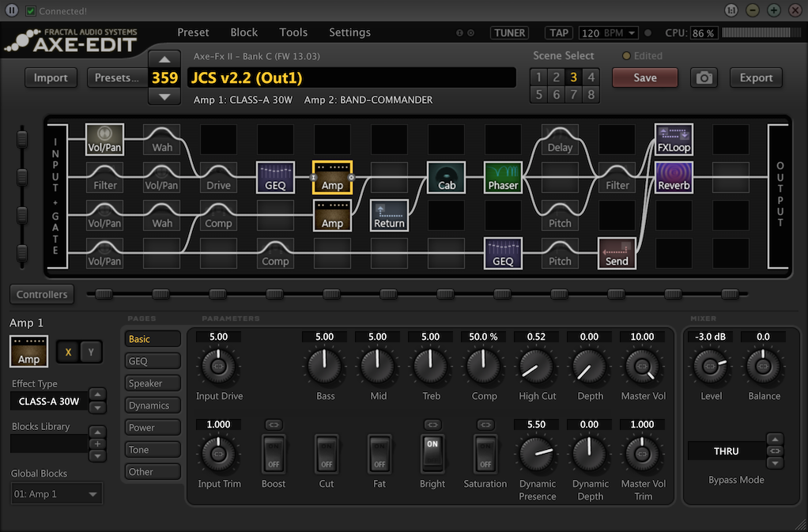The height and width of the screenshot is (532, 808).
Task: Switch to the Speaker page
Action: coord(153,383)
